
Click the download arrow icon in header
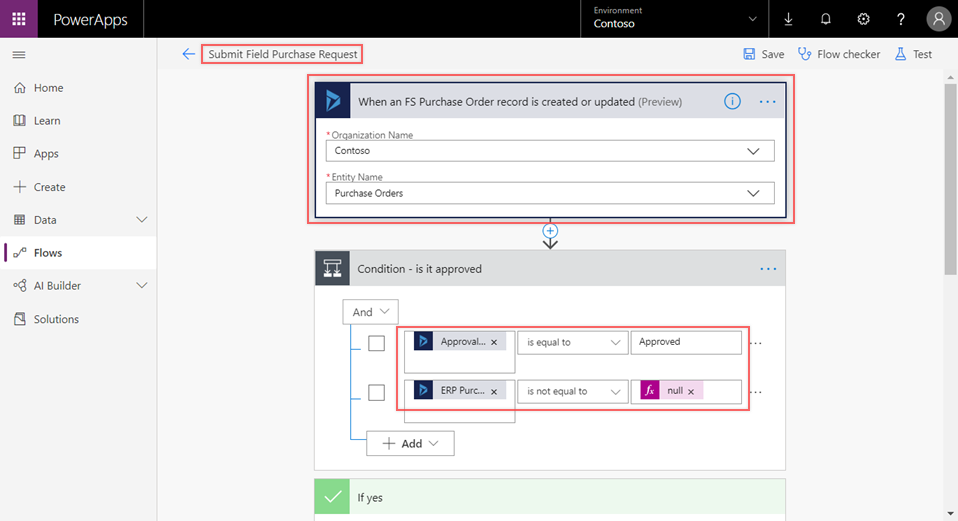point(788,19)
